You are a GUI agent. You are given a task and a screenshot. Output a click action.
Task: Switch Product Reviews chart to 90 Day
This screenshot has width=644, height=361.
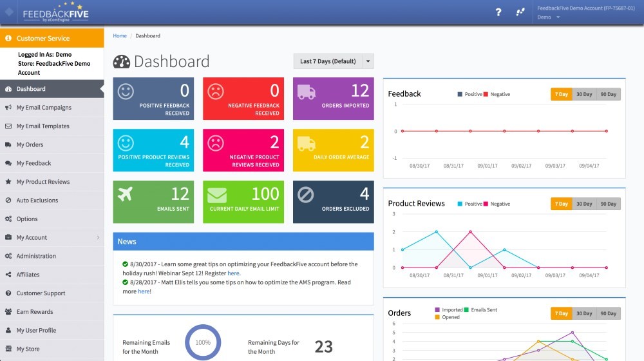(609, 204)
